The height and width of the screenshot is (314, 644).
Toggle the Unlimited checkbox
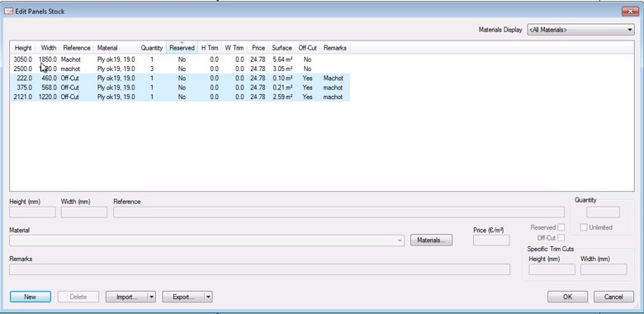pyautogui.click(x=584, y=227)
